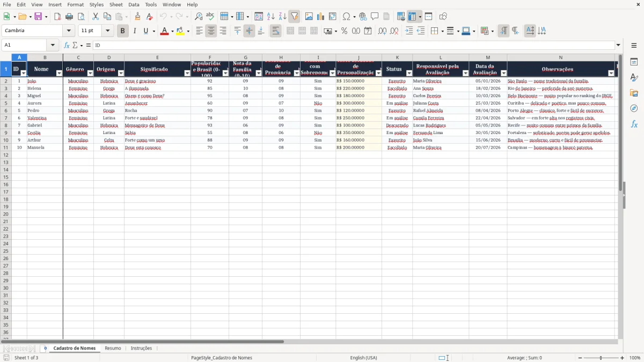Open Observações column filter dropdown
The height and width of the screenshot is (362, 644).
611,73
